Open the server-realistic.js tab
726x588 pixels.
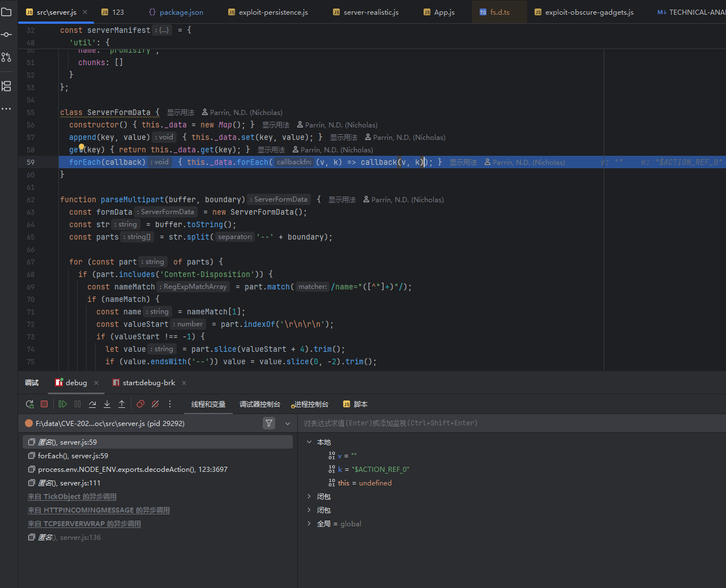coord(366,12)
